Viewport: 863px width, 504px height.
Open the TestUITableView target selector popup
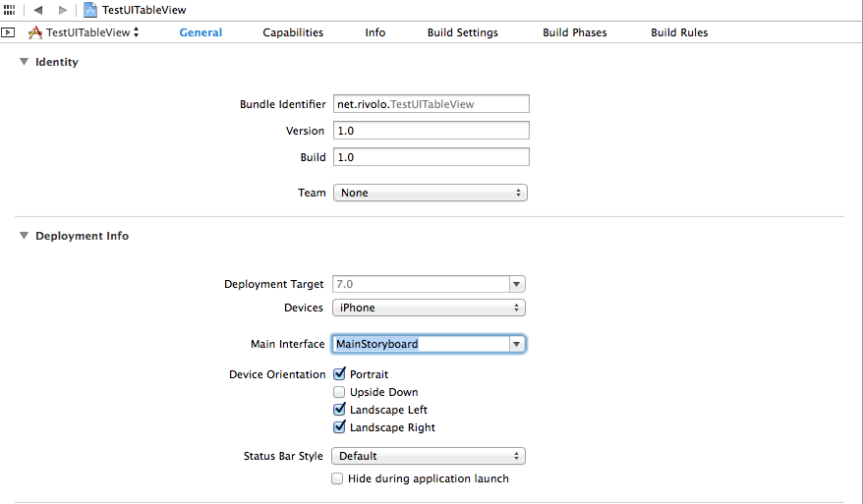click(92, 32)
